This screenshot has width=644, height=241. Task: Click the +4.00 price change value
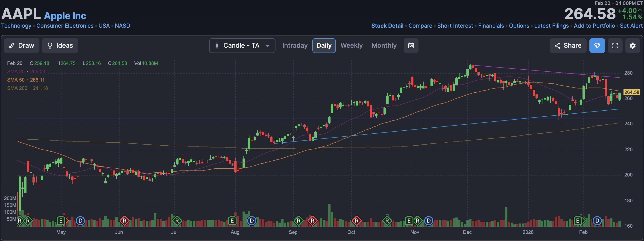pos(627,11)
